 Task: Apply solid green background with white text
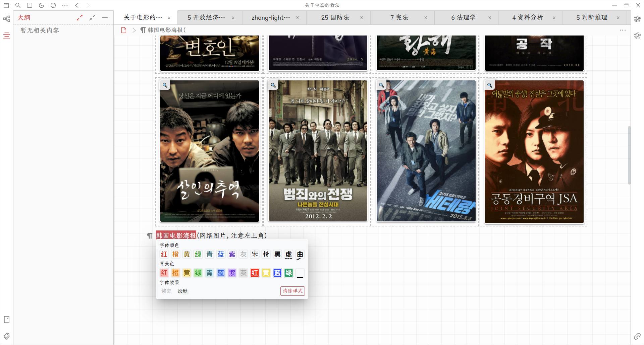[x=289, y=273]
